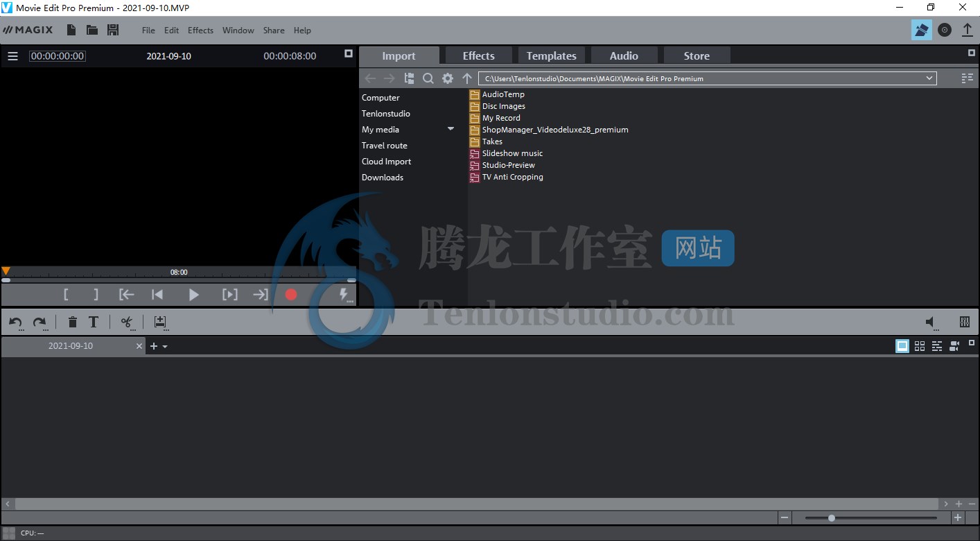The height and width of the screenshot is (541, 980).
Task: Open the lightning bolt performance options
Action: 344,295
